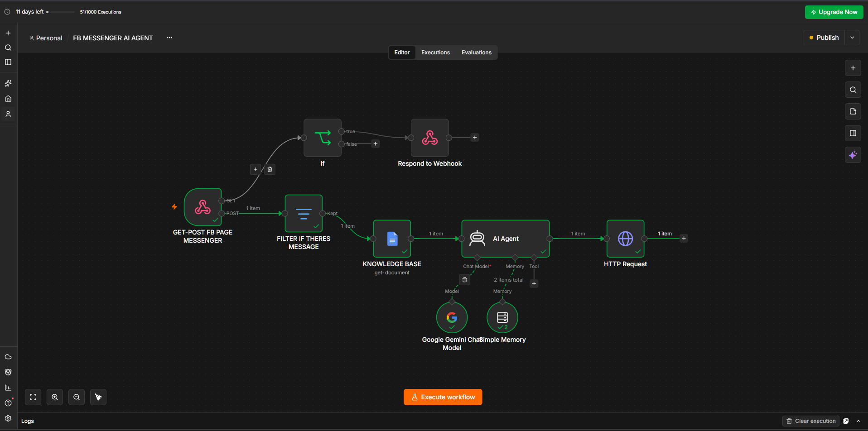Open settings gear in the left sidebar
This screenshot has width=868, height=431.
click(8, 418)
